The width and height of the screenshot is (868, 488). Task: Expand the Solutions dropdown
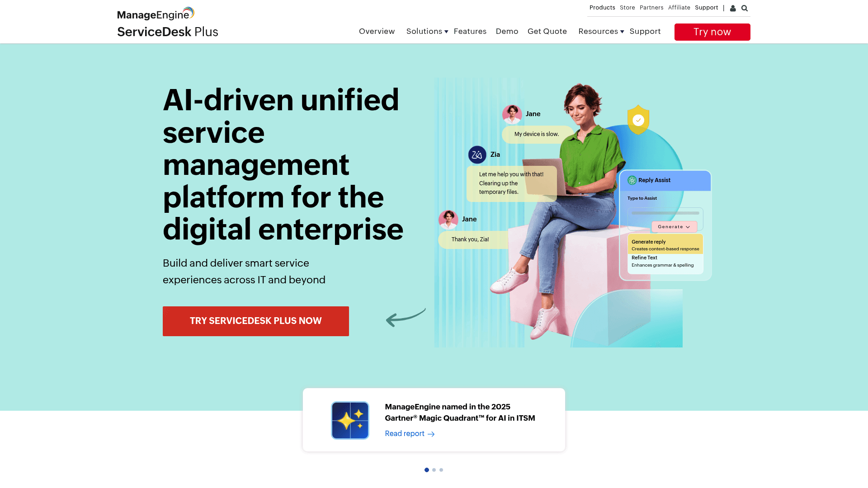coord(424,31)
